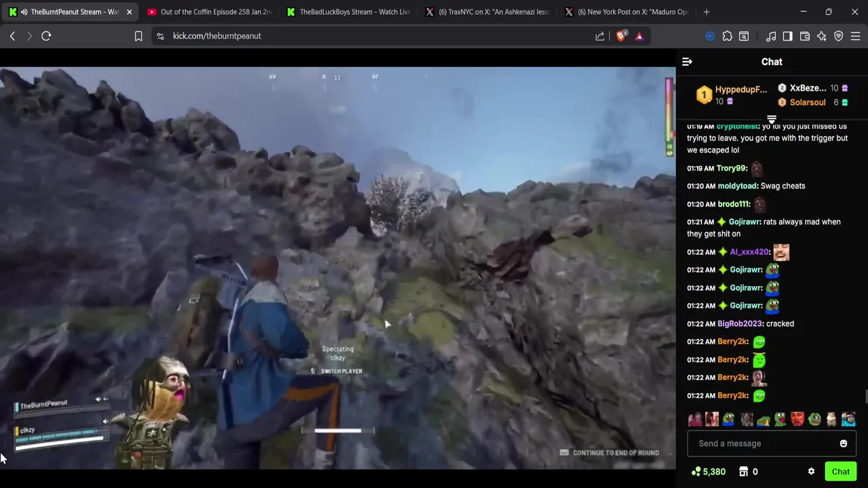Open Leo AI assistant icon
The height and width of the screenshot is (488, 868).
point(822,36)
